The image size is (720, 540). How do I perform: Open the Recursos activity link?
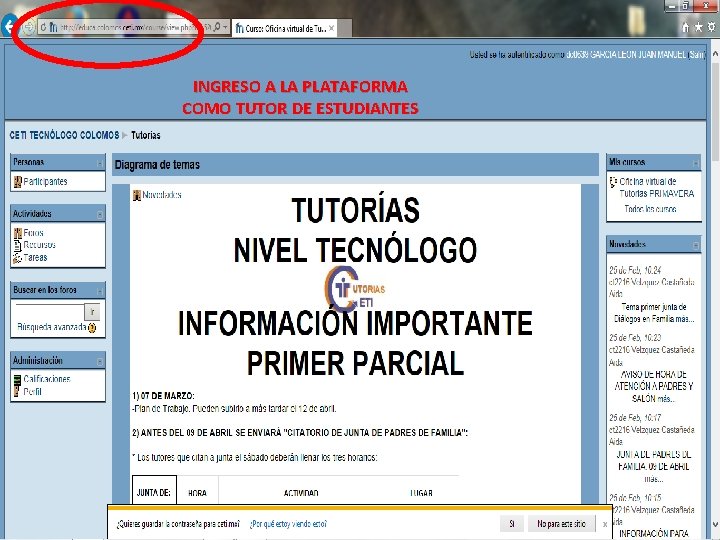(x=39, y=245)
